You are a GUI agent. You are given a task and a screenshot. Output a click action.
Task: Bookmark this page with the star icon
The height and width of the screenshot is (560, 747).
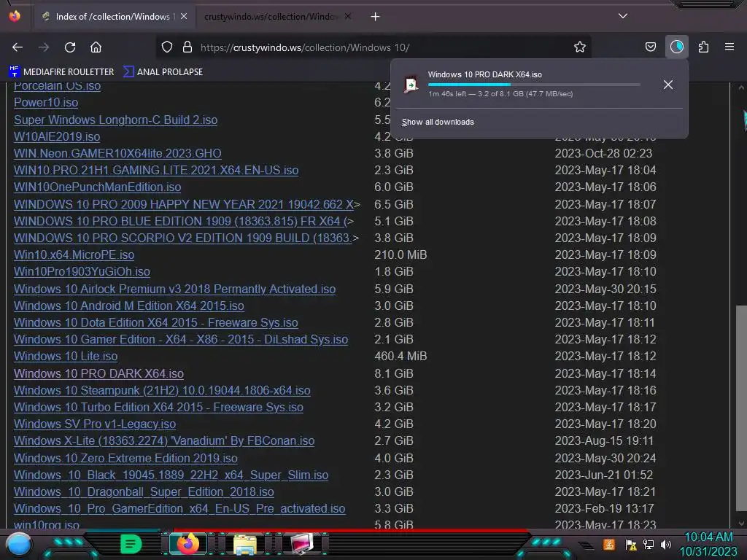580,47
